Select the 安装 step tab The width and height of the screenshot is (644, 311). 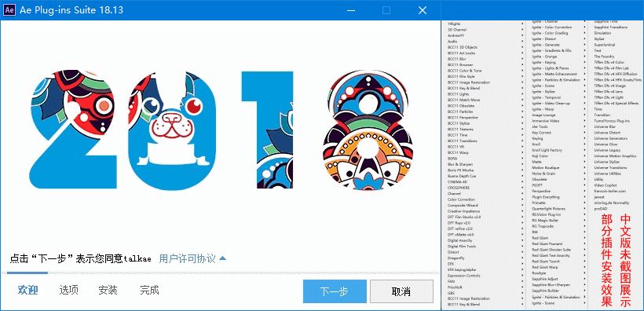tap(108, 291)
